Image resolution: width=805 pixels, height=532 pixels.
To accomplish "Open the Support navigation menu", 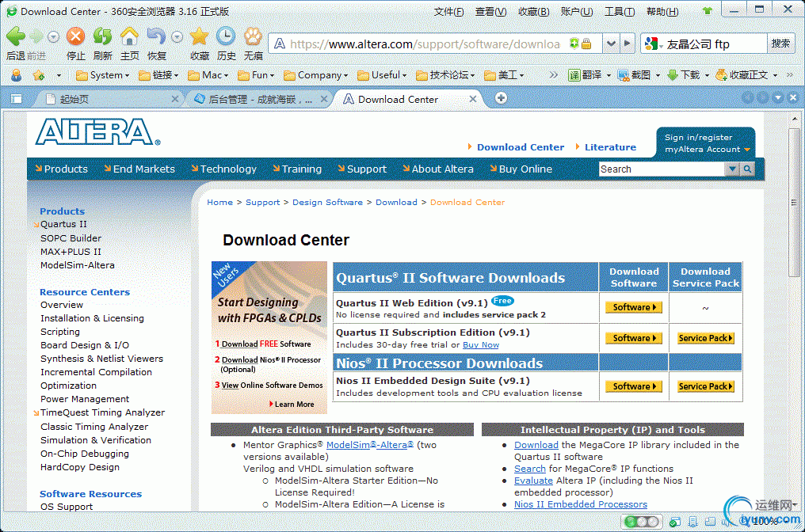I will click(x=362, y=169).
